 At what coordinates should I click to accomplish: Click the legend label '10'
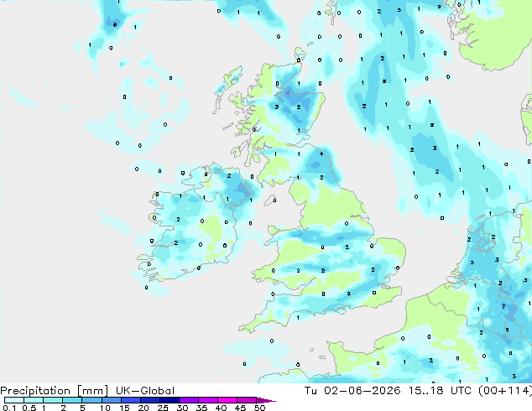(x=105, y=408)
